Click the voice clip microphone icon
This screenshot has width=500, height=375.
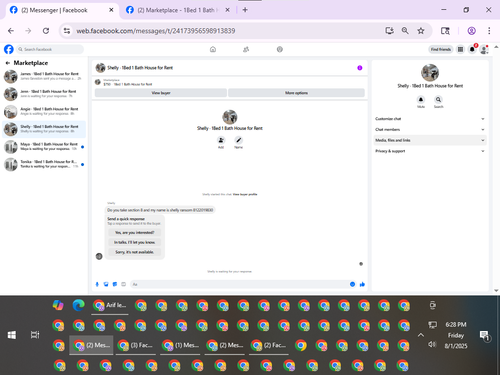97,284
